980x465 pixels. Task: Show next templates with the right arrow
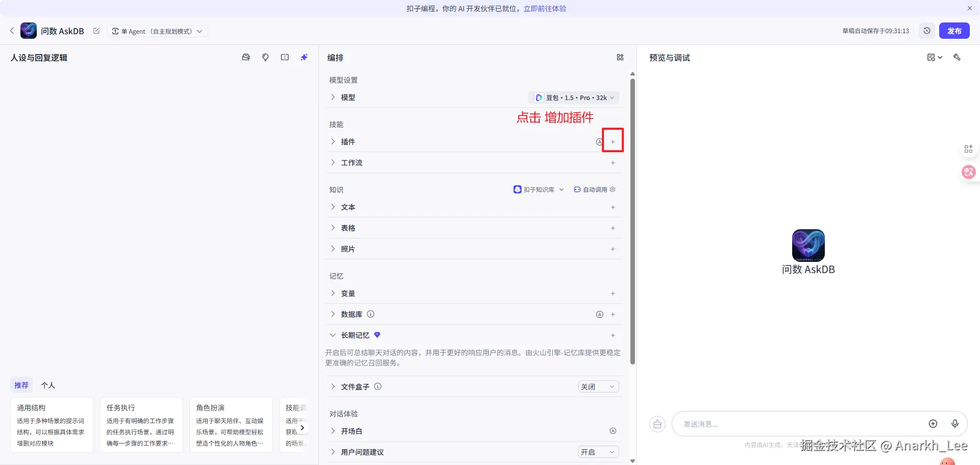[302, 428]
